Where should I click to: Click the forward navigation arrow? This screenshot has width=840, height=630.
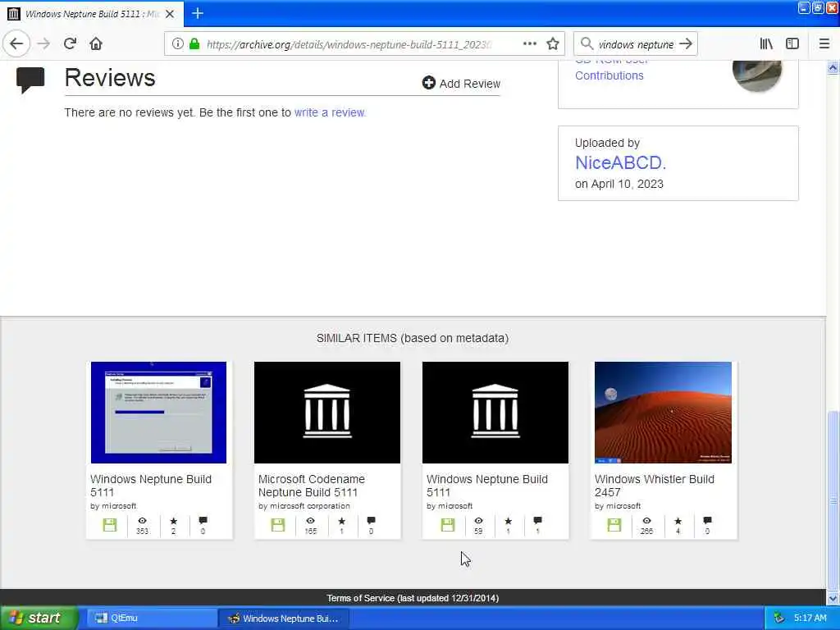click(x=44, y=44)
